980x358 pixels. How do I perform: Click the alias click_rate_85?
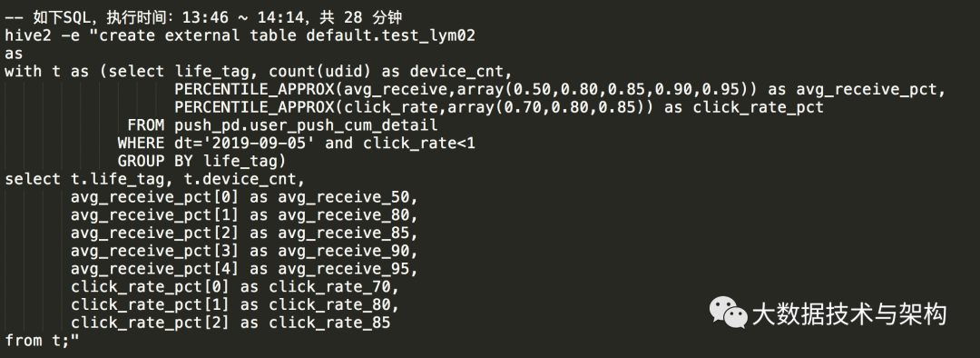coord(330,323)
